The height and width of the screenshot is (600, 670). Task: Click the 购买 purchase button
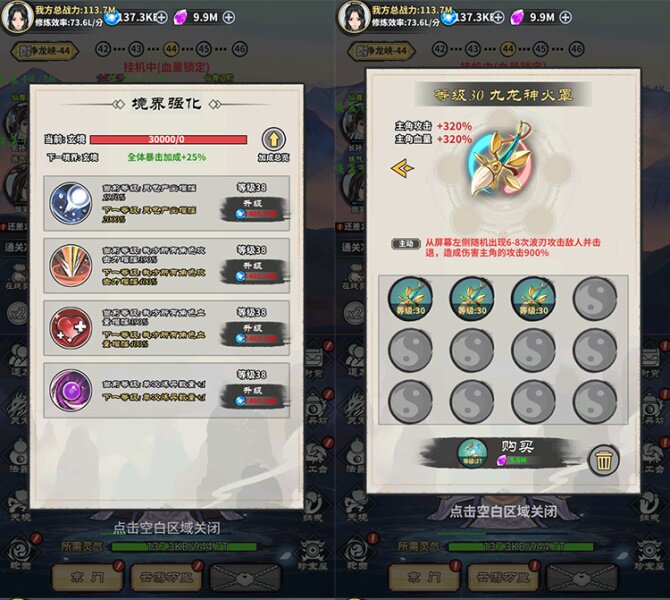(500, 453)
